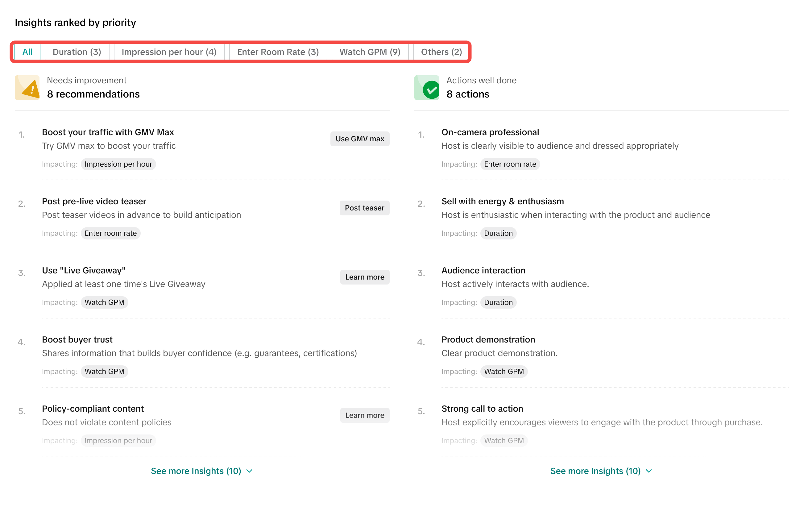The image size is (804, 532).
Task: Show the Watch GPM (9) tab
Action: (x=370, y=52)
